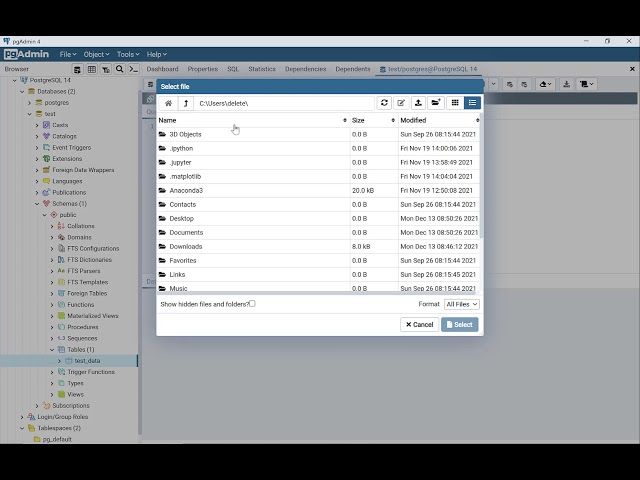This screenshot has height=480, width=640.
Task: Click the rename file icon in dialog toolbar
Action: click(401, 103)
